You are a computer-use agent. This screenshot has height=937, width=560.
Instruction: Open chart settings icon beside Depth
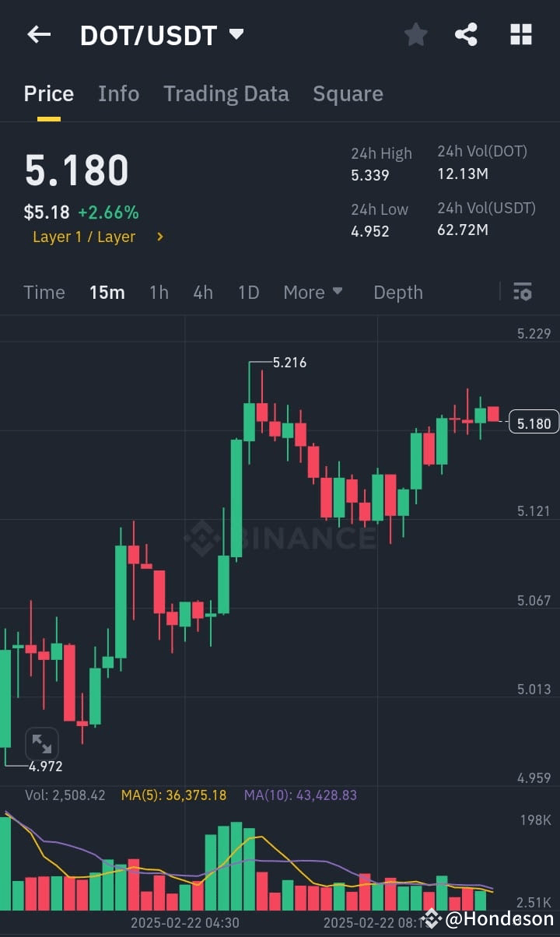pos(522,292)
